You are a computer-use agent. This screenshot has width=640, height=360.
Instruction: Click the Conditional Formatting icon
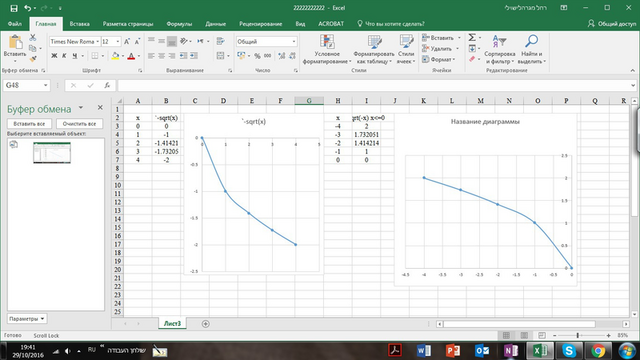tap(327, 42)
